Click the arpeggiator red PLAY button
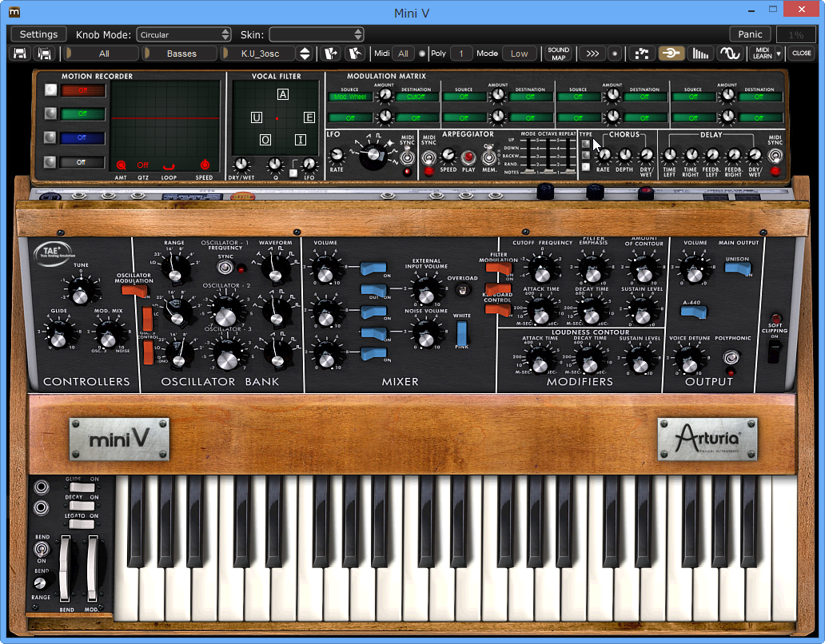Viewport: 825px width, 644px height. click(468, 157)
